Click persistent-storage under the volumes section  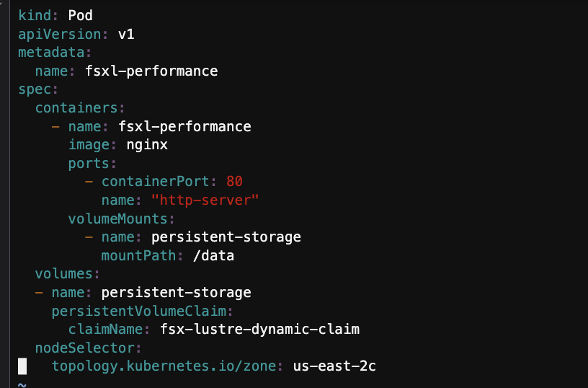177,293
